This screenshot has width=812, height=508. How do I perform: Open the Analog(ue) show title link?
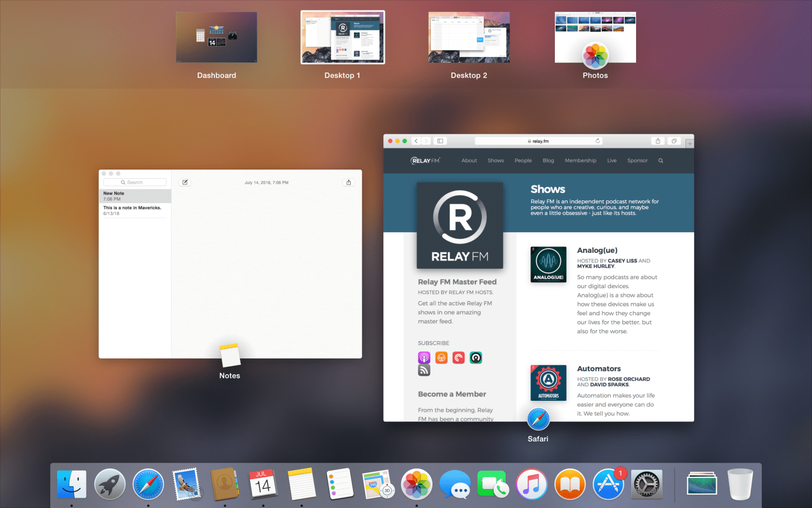click(597, 250)
